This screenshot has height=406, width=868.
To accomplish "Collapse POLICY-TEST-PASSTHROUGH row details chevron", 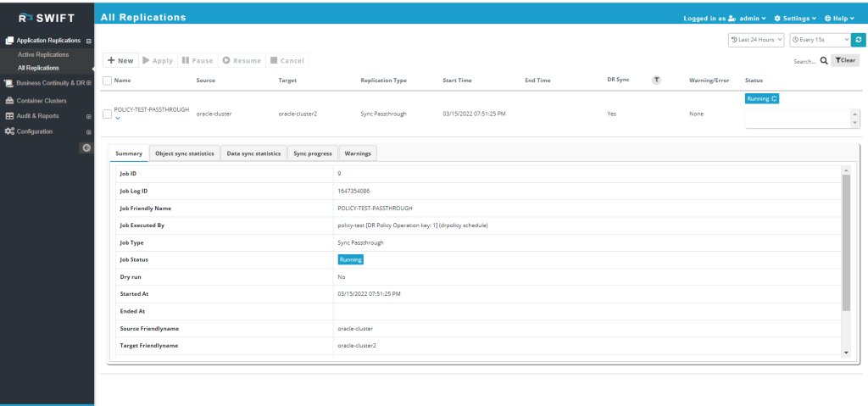I will (117, 118).
